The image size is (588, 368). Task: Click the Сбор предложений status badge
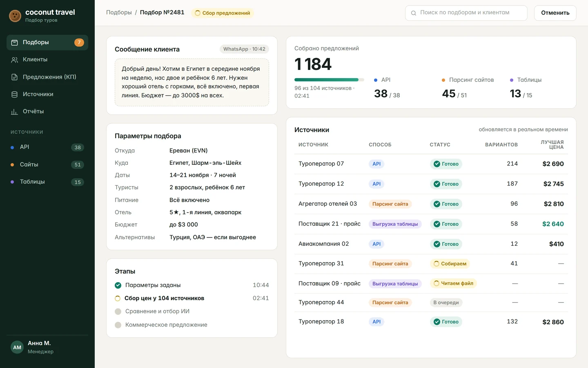(223, 13)
